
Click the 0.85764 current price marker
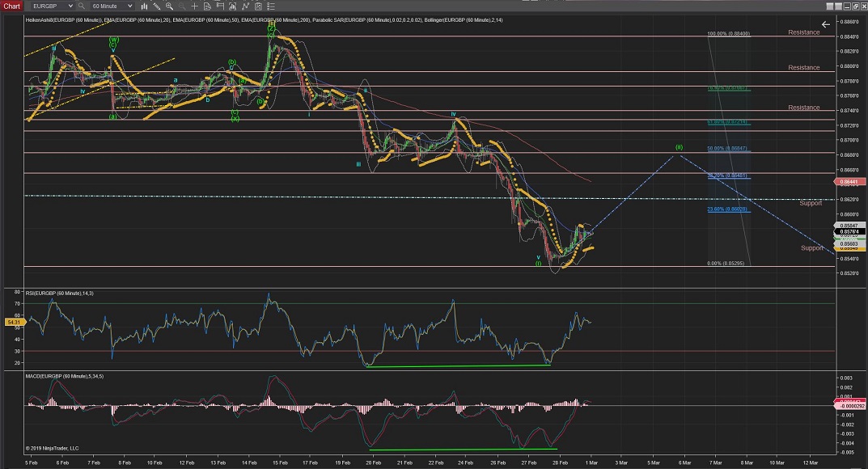pyautogui.click(x=849, y=232)
